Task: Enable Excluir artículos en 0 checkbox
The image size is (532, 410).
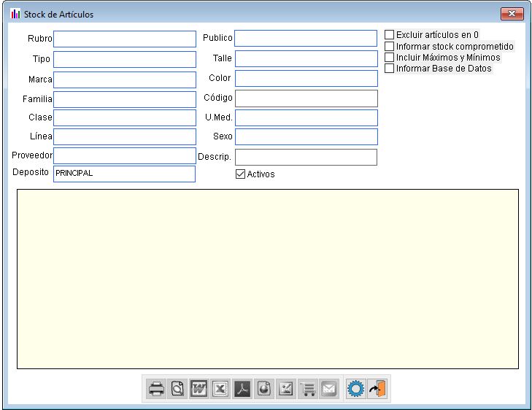Action: point(390,34)
